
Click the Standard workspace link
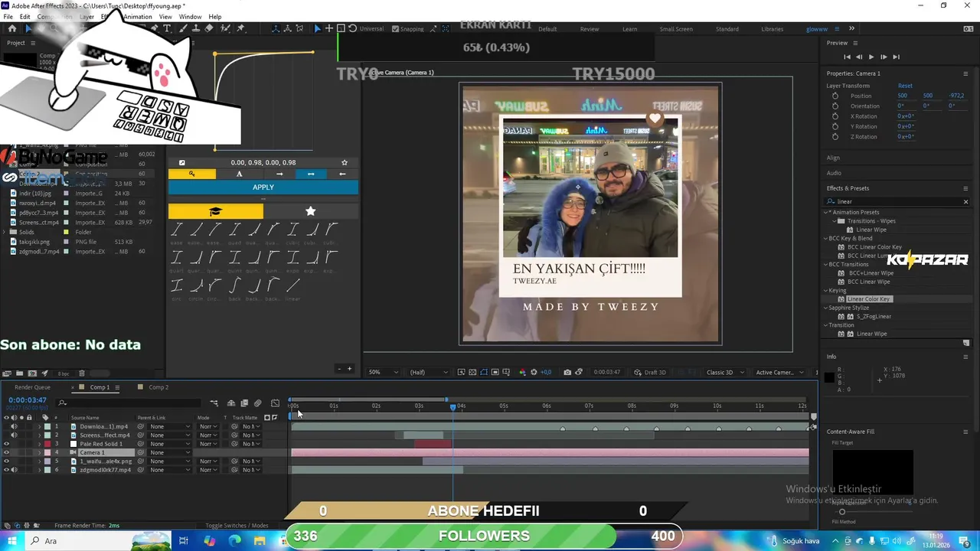727,29
